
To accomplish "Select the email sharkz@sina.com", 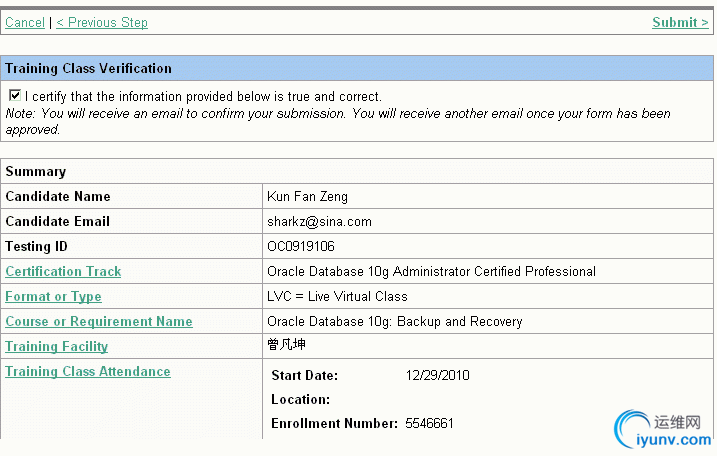I will click(x=319, y=222).
